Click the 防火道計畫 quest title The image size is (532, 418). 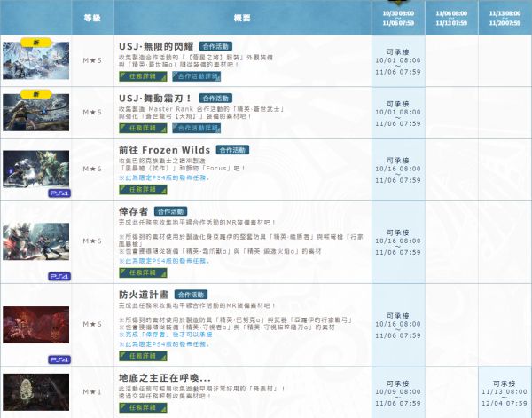pos(143,294)
